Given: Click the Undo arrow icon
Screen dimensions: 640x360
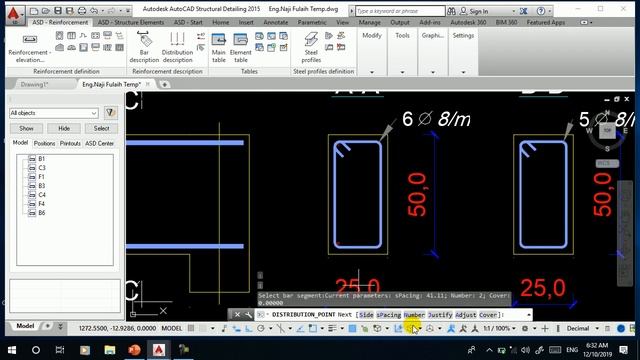Looking at the screenshot, I should (x=94, y=11).
